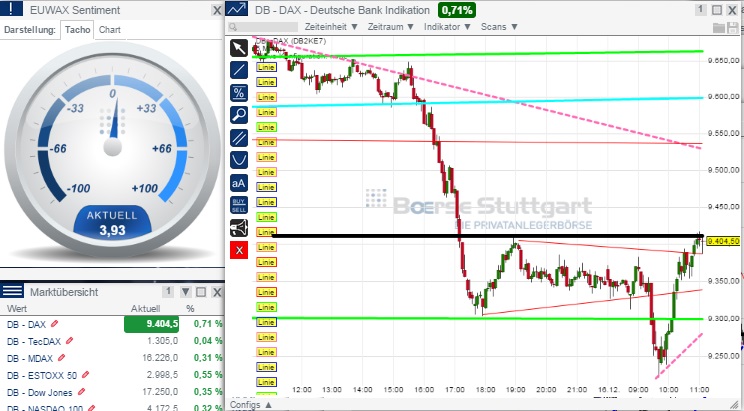Click the chart resize grip at bottom corner

tap(735, 405)
